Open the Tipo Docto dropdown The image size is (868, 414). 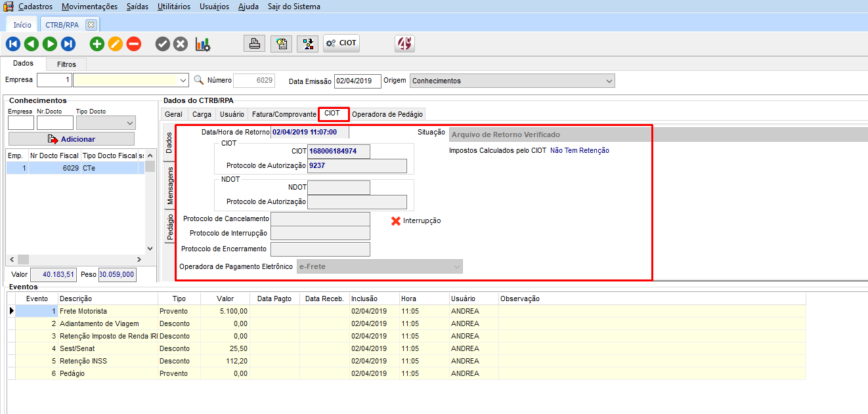(129, 123)
